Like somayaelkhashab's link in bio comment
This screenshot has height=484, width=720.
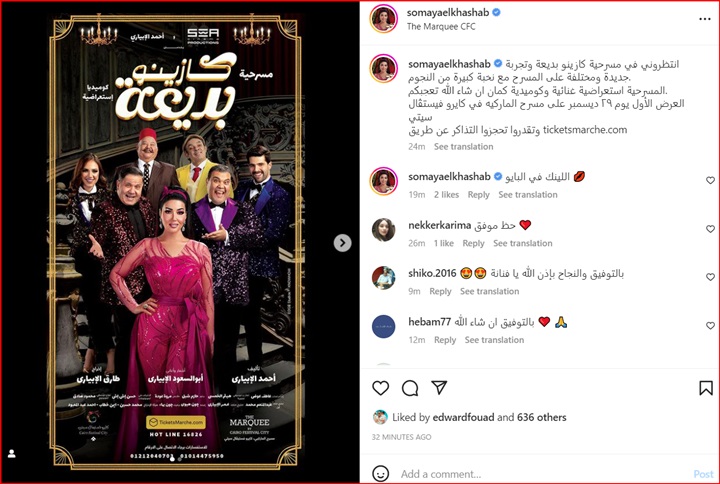coord(710,180)
